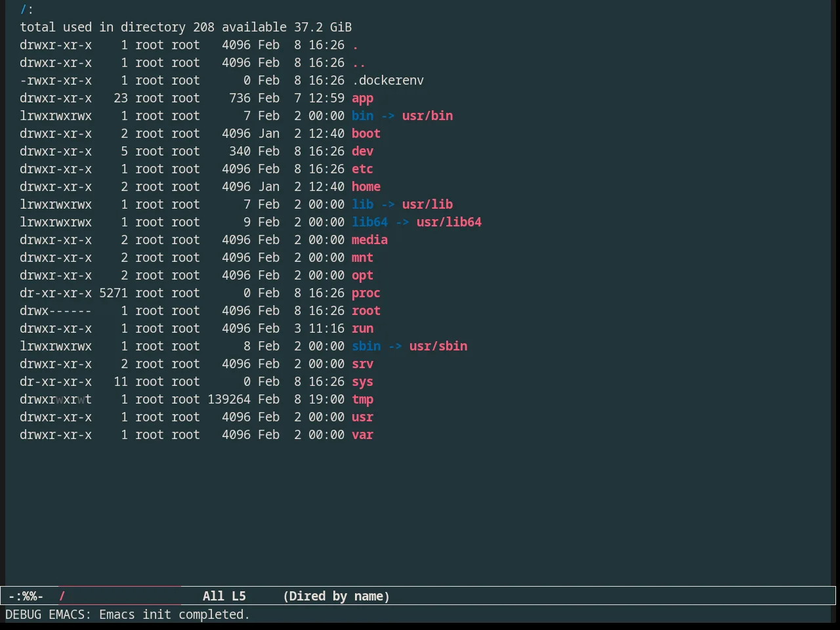Click the lib symlink name
Screen dimensions: 840x630
click(362, 205)
